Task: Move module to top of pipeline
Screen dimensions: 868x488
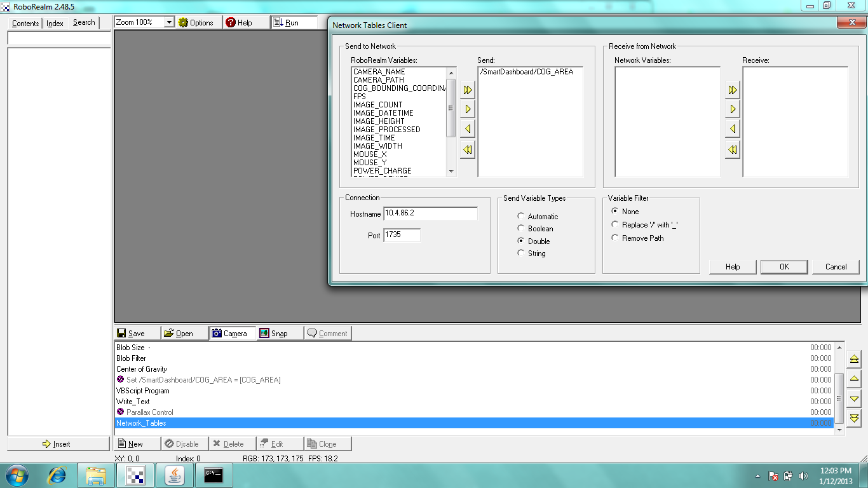Action: coord(854,358)
